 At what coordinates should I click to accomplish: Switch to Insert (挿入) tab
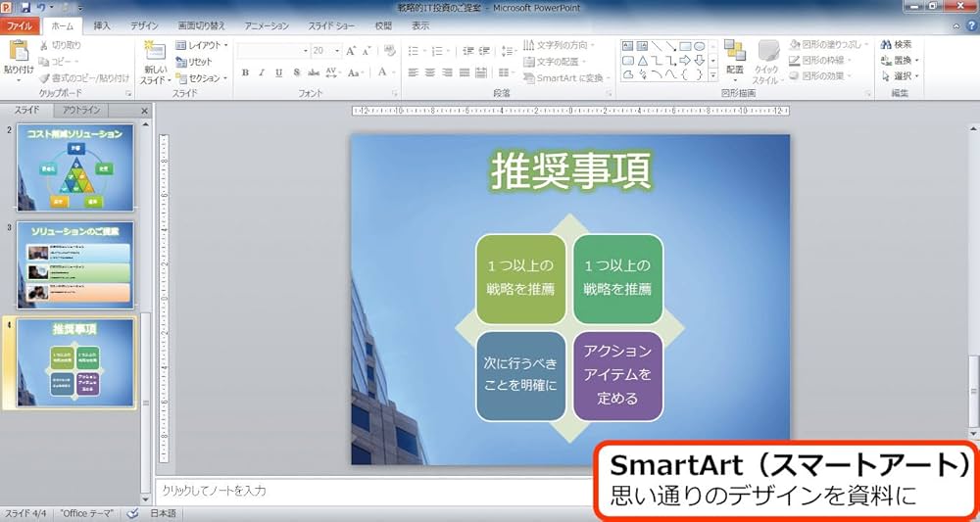[102, 26]
